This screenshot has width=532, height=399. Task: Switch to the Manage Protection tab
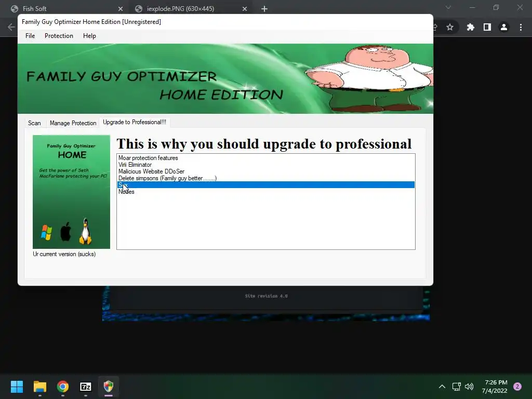pyautogui.click(x=73, y=123)
